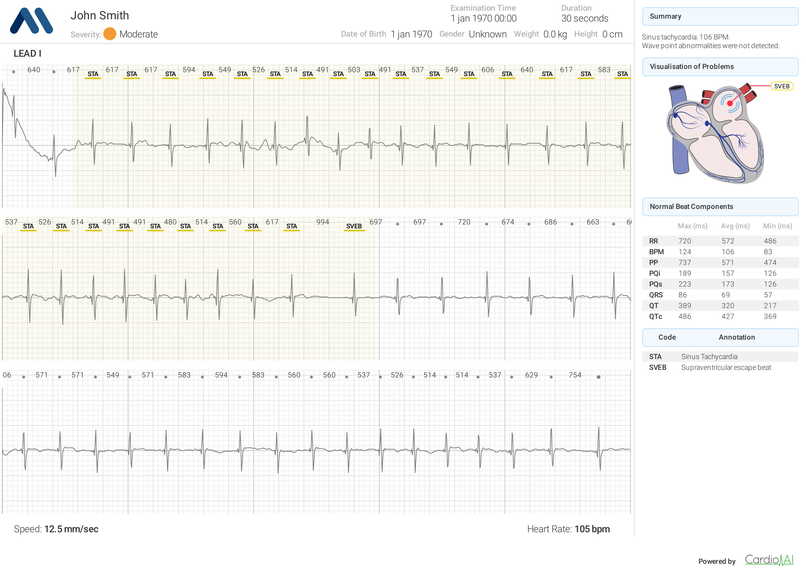The image size is (806, 570).
Task: Click the PP row label in components table
Action: (x=653, y=263)
